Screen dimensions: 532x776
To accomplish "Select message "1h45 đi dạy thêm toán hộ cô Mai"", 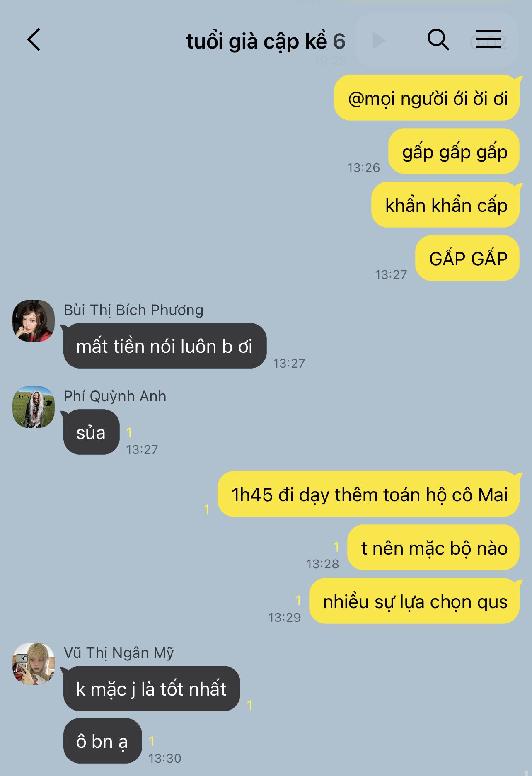I will tap(368, 494).
